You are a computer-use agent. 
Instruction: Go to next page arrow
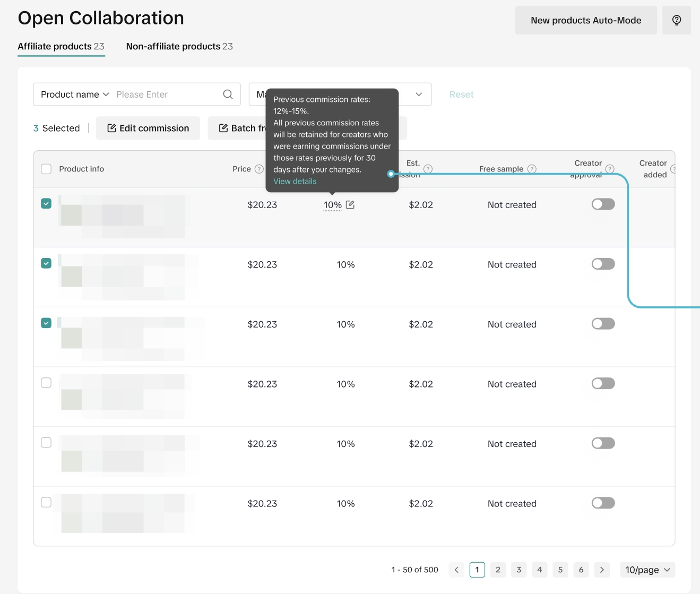[x=602, y=570]
